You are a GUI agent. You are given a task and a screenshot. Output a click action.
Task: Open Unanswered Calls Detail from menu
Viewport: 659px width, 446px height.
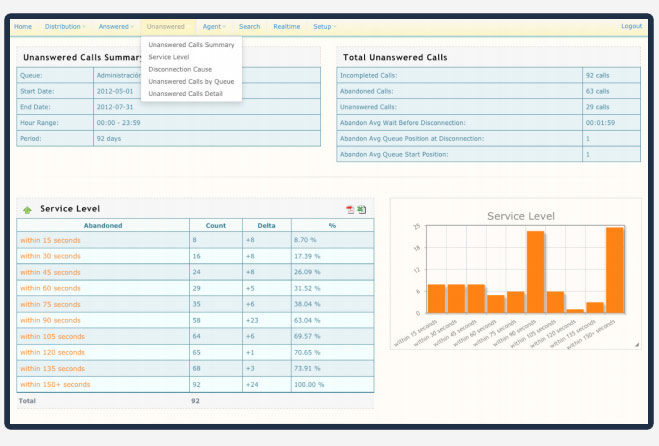[188, 93]
